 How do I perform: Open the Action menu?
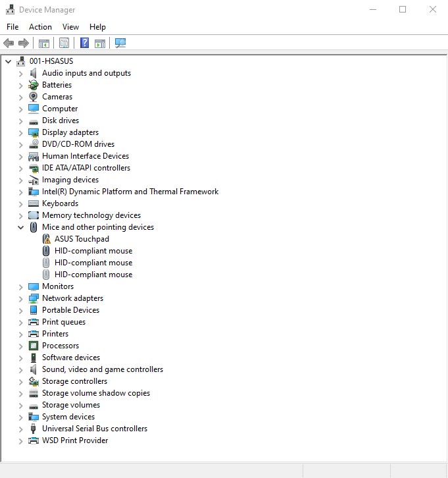coord(40,27)
